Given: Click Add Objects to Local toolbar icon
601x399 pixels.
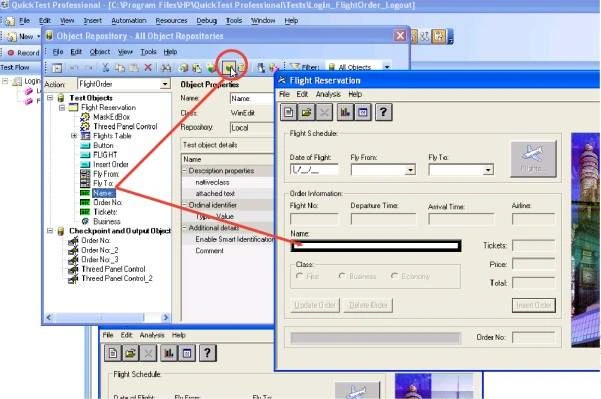Looking at the screenshot, I should point(184,68).
